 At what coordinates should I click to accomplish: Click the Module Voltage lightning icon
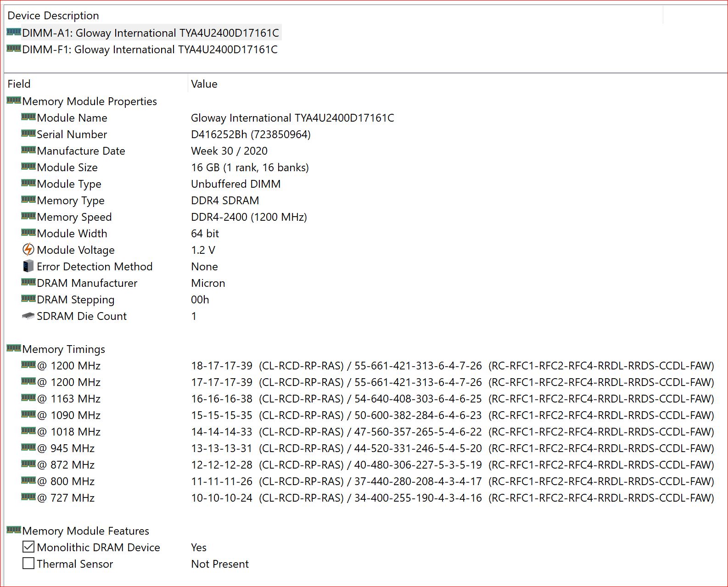click(x=28, y=250)
